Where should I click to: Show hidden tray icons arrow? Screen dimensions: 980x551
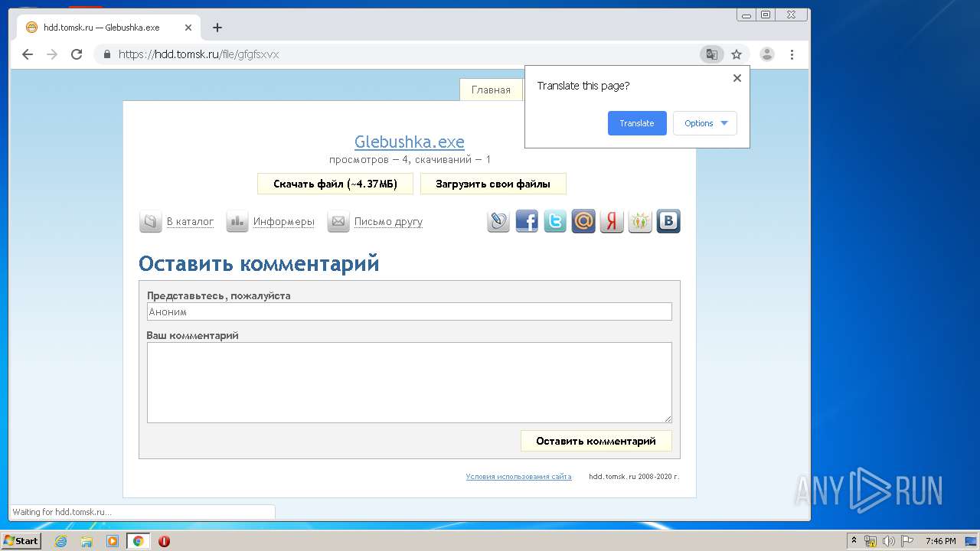click(854, 540)
